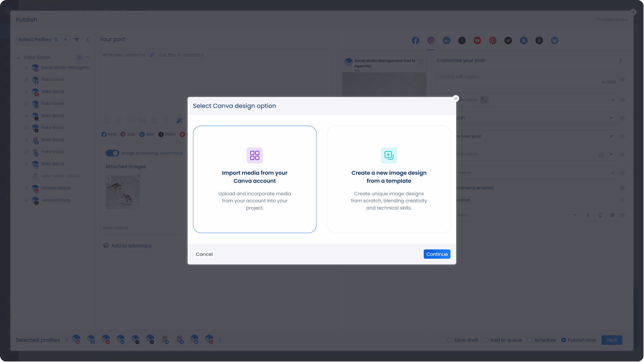Click the Continue button
The height and width of the screenshot is (362, 644).
pyautogui.click(x=437, y=254)
